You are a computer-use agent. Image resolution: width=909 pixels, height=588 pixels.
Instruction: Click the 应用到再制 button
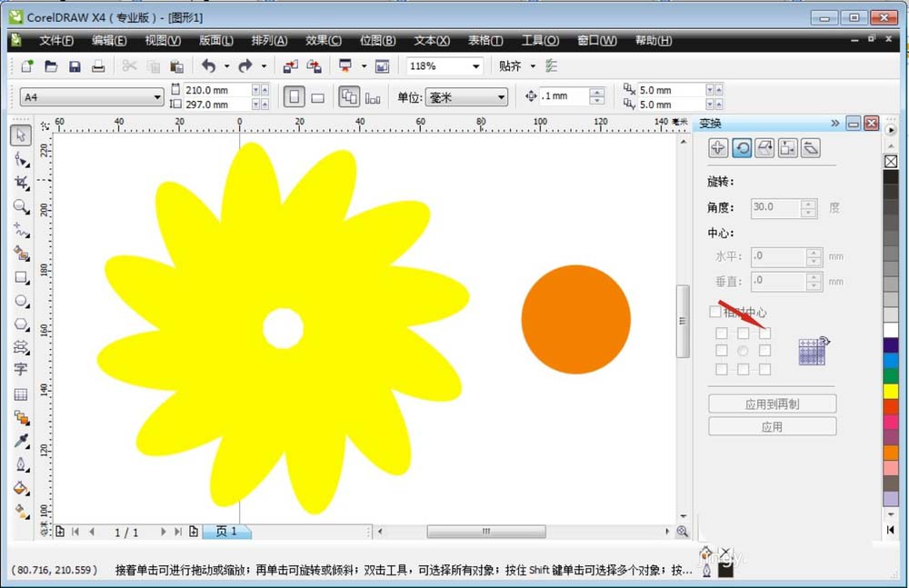tap(772, 404)
